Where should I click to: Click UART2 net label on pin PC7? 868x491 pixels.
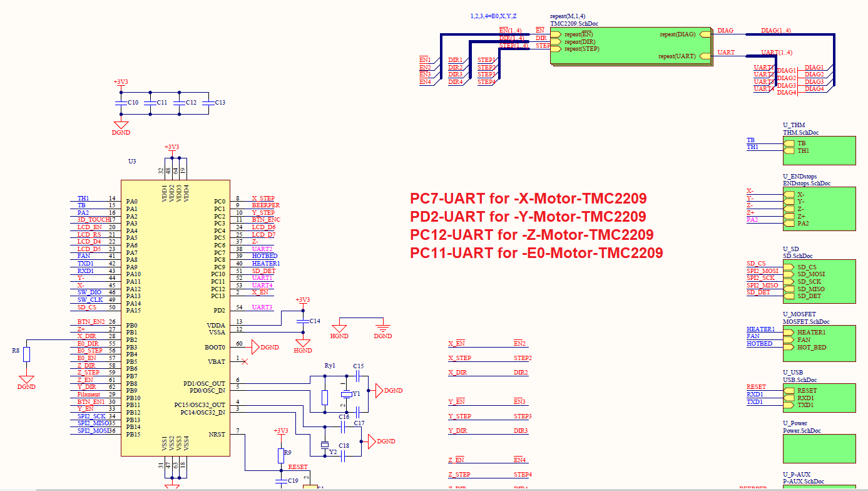pos(262,249)
